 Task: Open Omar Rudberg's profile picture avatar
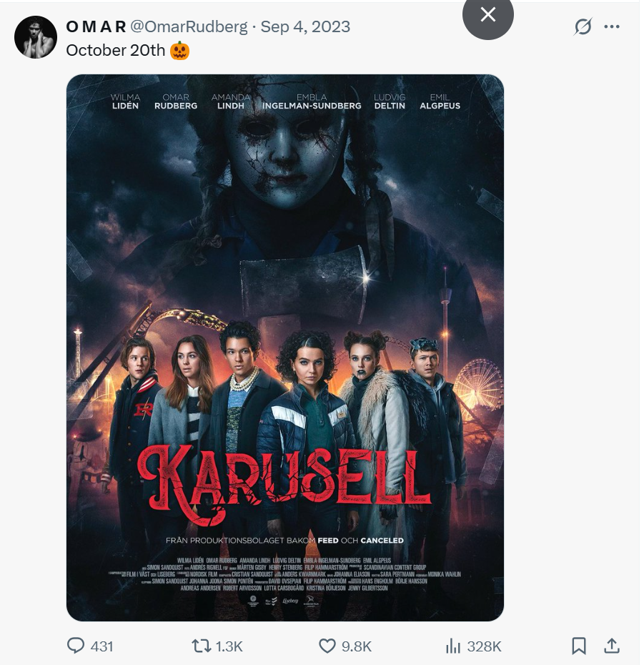tap(36, 37)
